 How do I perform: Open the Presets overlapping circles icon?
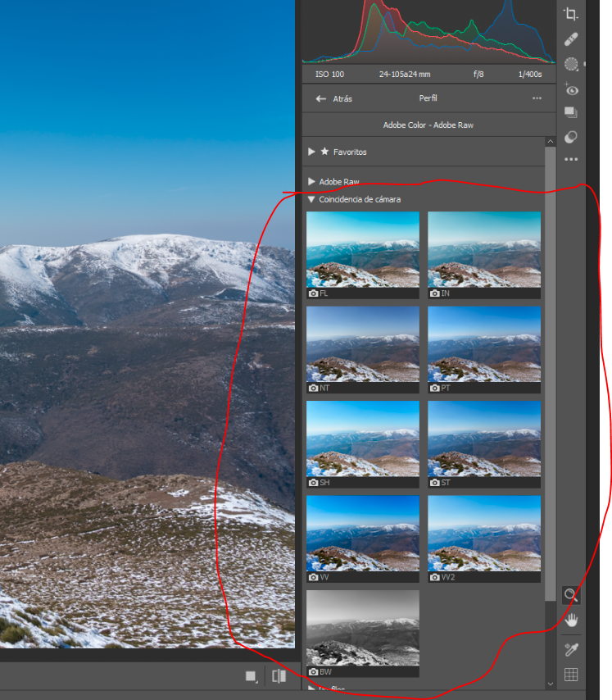[x=571, y=137]
